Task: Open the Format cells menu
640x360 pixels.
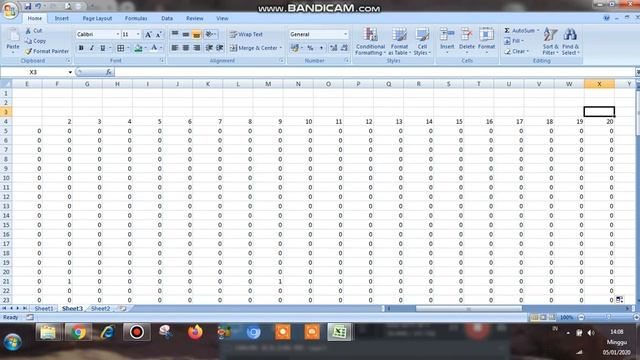Action: [486, 40]
